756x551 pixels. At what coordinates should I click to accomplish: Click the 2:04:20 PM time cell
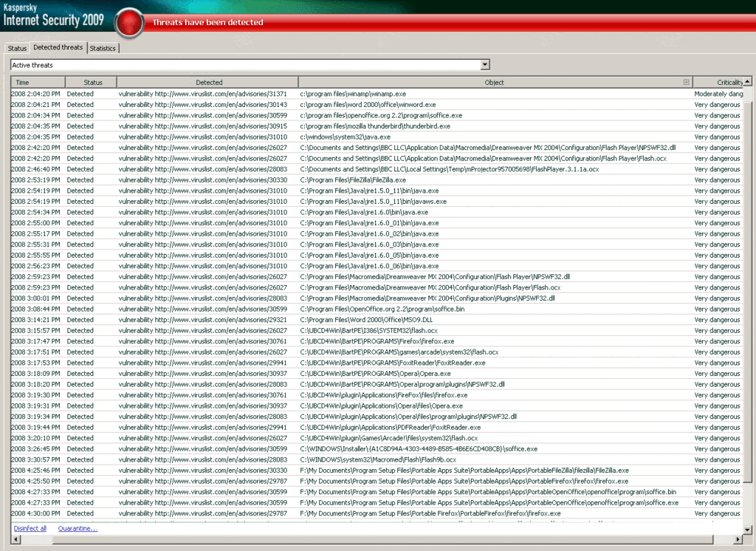pos(35,94)
